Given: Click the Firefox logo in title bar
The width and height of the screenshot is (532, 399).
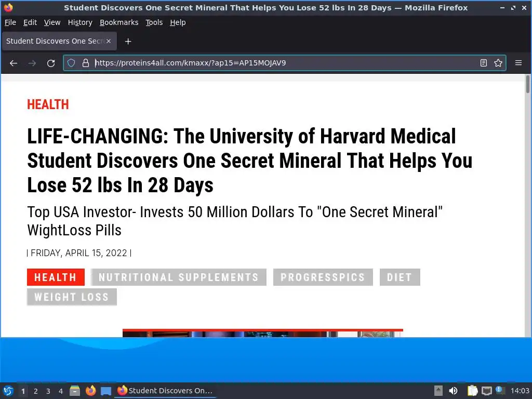Looking at the screenshot, I should click(x=8, y=7).
